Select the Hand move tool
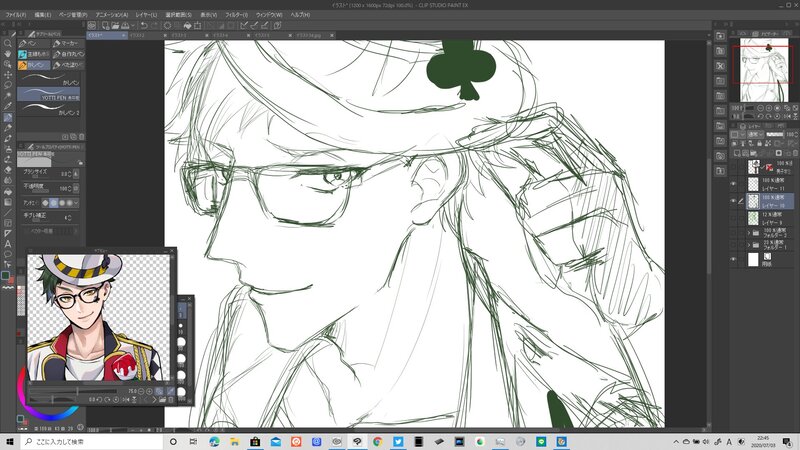The width and height of the screenshot is (800, 450). pos(8,54)
